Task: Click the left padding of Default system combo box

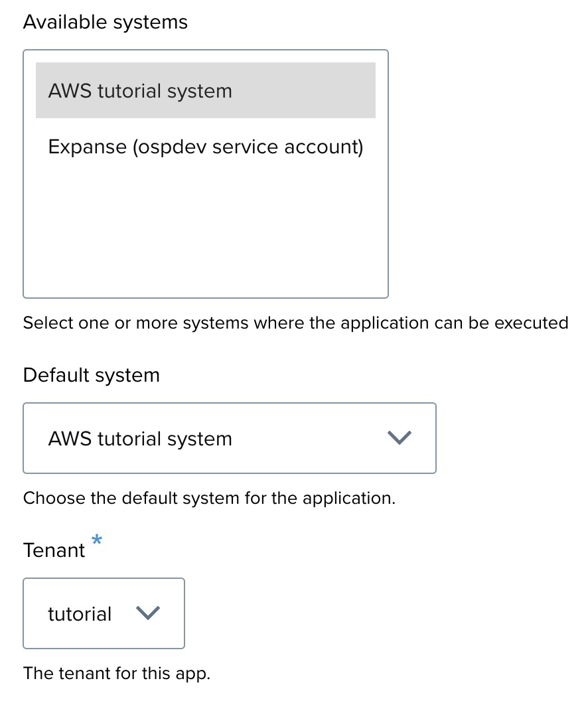Action: 35,438
